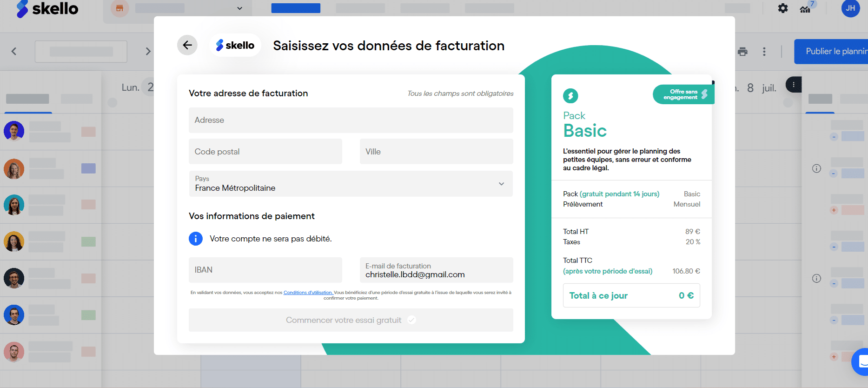The image size is (868, 388).
Task: Go back with the arrow button in modal
Action: pos(187,45)
